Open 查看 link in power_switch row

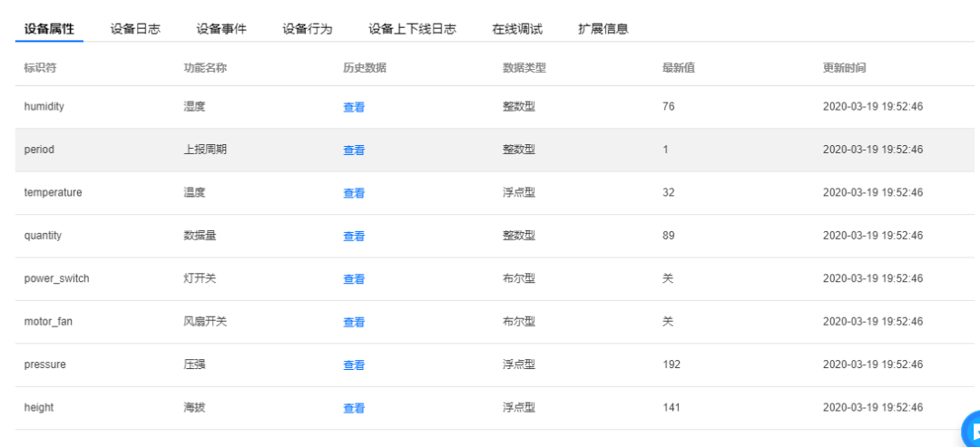click(354, 279)
